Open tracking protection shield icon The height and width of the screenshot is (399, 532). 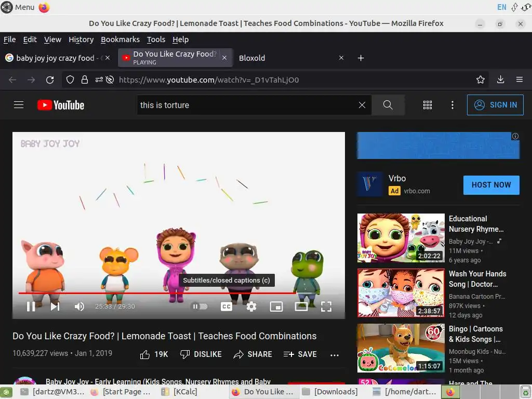70,79
